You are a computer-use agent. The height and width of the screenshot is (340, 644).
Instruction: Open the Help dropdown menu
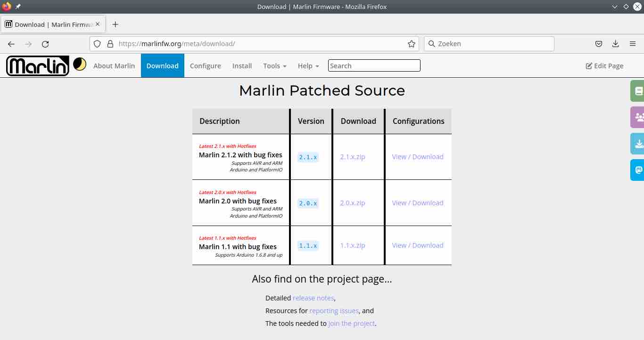point(308,65)
